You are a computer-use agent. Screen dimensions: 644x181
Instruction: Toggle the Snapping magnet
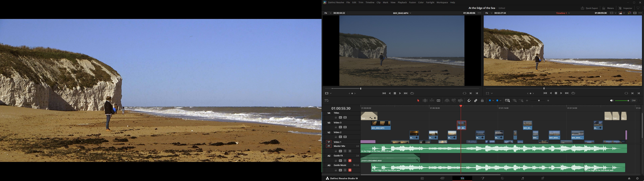pos(469,101)
